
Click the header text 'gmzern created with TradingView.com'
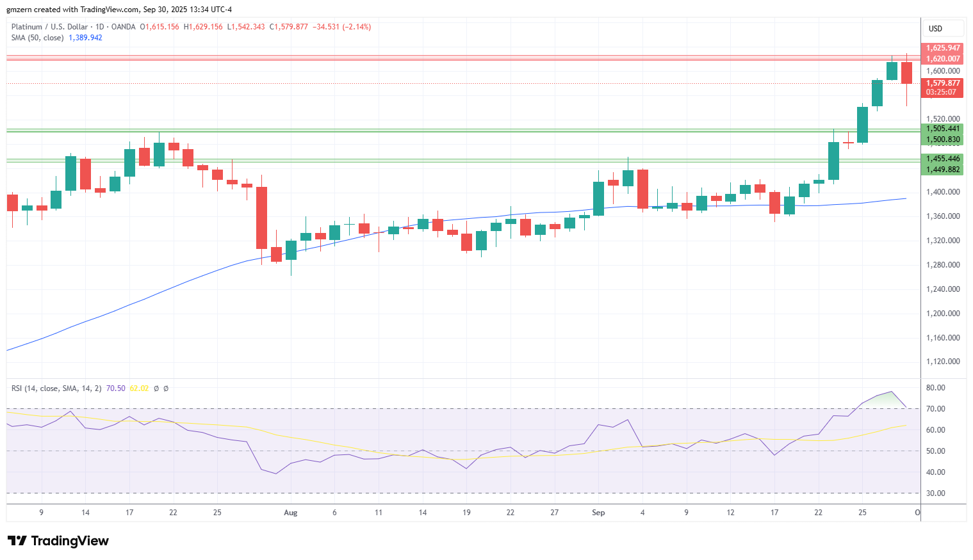[x=72, y=10]
